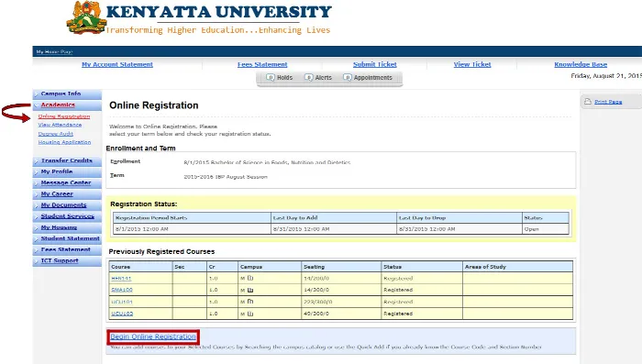The image size is (642, 364).
Task: Expand the Student Services sidebar arrow
Action: (x=37, y=216)
